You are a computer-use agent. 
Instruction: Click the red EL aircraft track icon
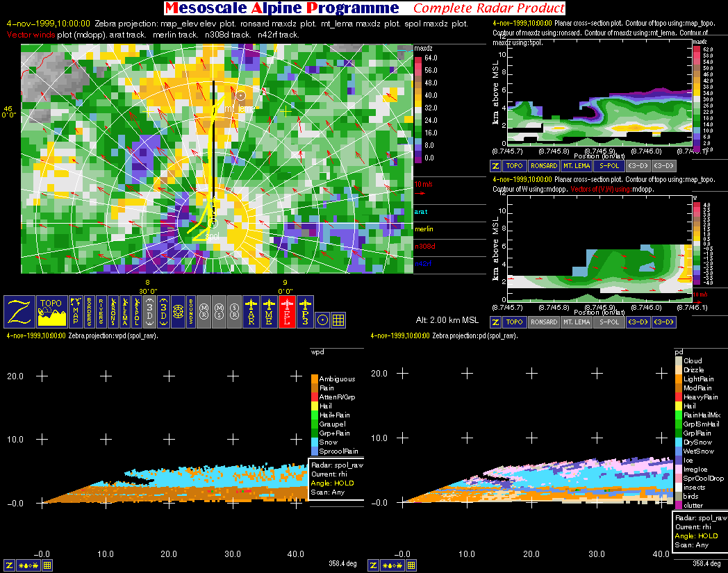(287, 312)
